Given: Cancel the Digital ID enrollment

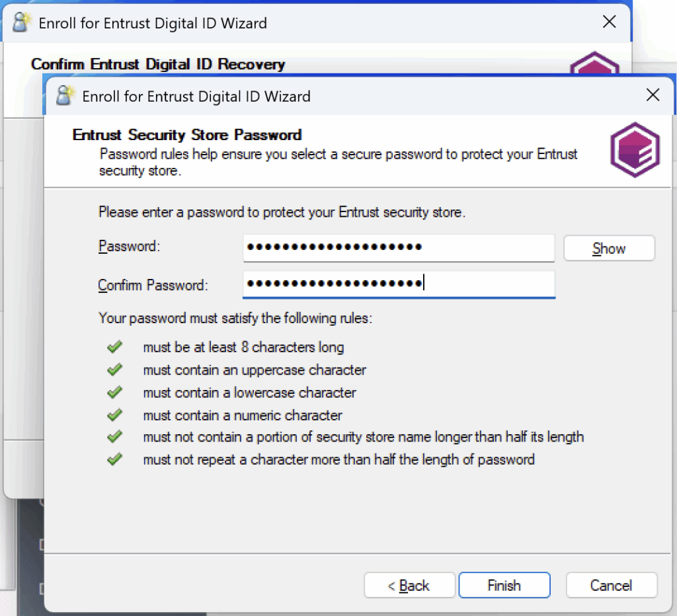Looking at the screenshot, I should click(x=612, y=585).
